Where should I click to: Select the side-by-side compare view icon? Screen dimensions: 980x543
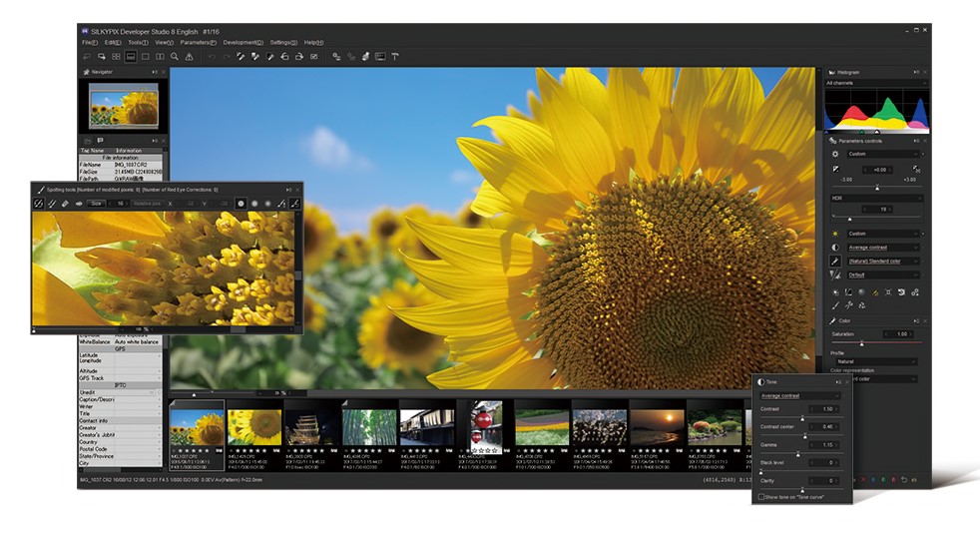160,57
